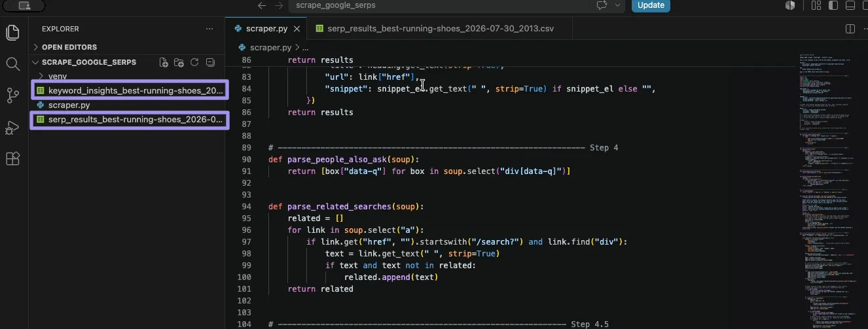Open the Customize Layout icon

click(816, 5)
